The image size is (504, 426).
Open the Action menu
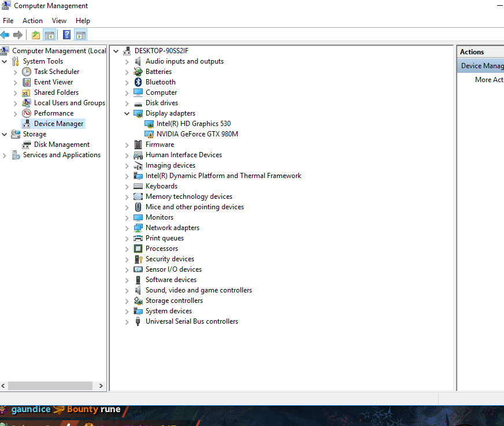(32, 21)
